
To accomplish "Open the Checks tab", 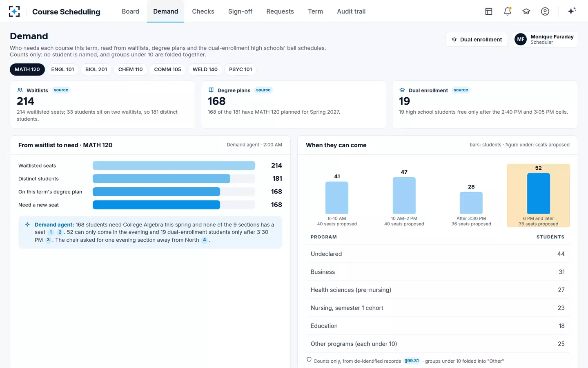I will (203, 11).
